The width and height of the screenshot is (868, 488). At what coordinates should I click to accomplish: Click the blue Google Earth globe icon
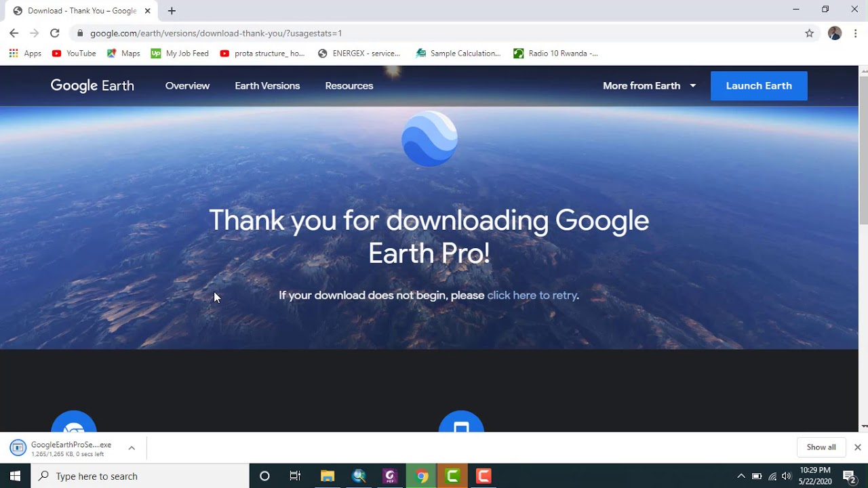(429, 138)
